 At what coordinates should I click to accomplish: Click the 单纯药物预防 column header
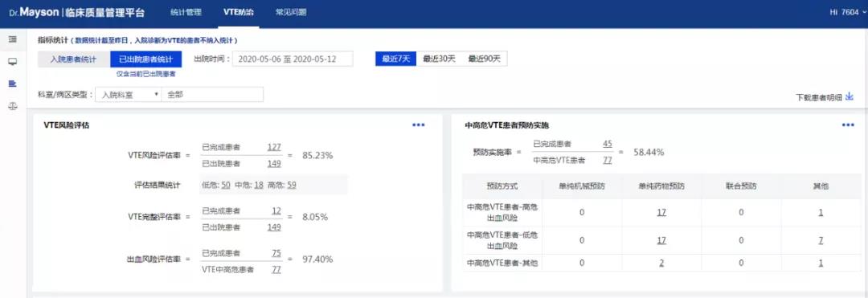(x=661, y=186)
